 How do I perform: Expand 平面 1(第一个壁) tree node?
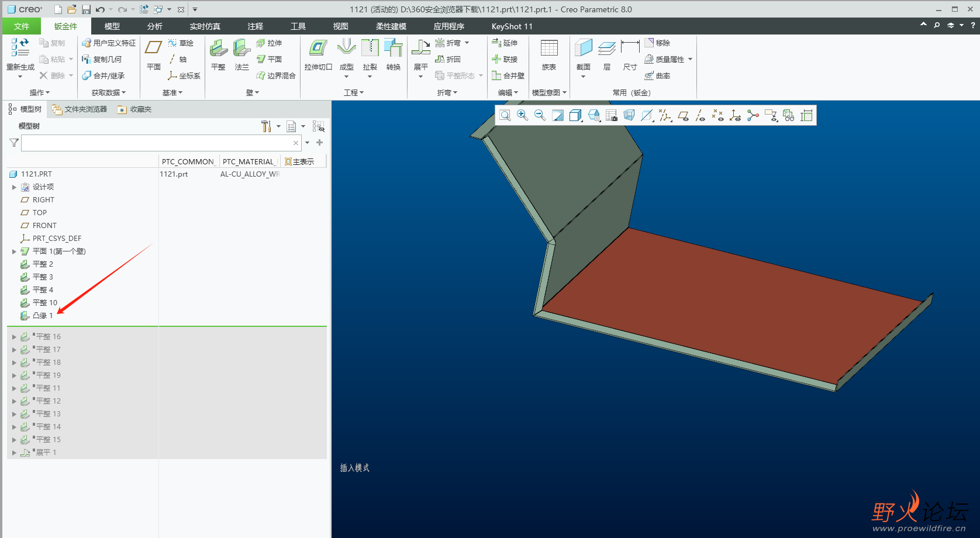pyautogui.click(x=14, y=251)
